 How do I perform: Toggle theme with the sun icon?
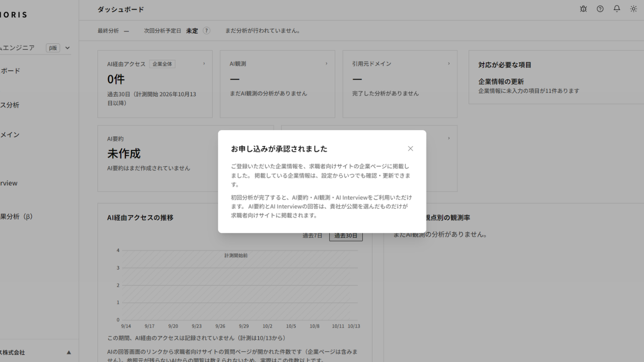pos(634,9)
